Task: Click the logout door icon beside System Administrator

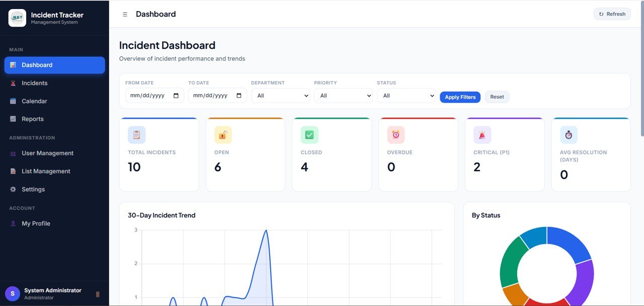Action: 98,294
